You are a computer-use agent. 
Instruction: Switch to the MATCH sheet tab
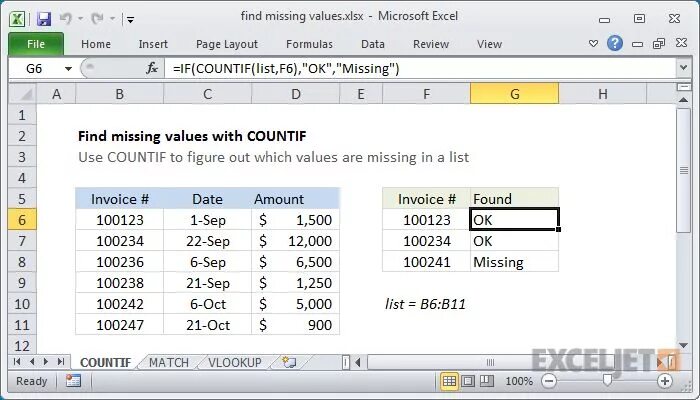click(169, 362)
